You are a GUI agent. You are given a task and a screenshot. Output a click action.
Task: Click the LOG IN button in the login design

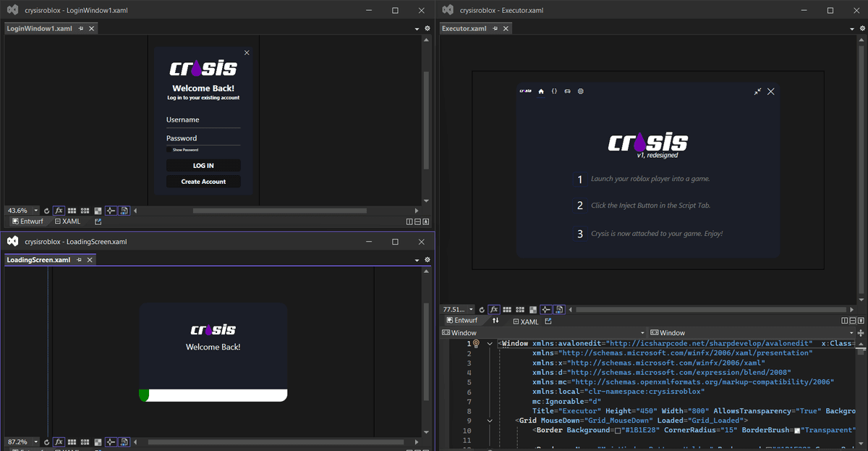pos(203,164)
